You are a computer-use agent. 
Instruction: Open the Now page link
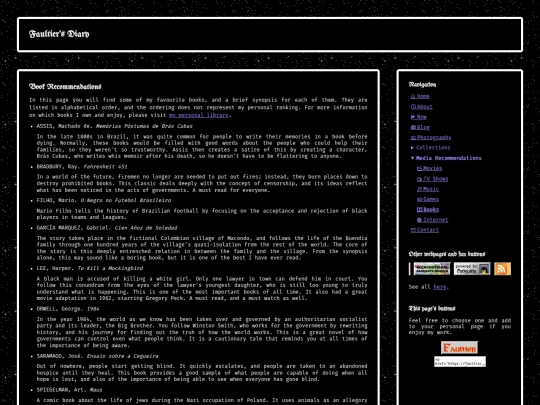419,117
